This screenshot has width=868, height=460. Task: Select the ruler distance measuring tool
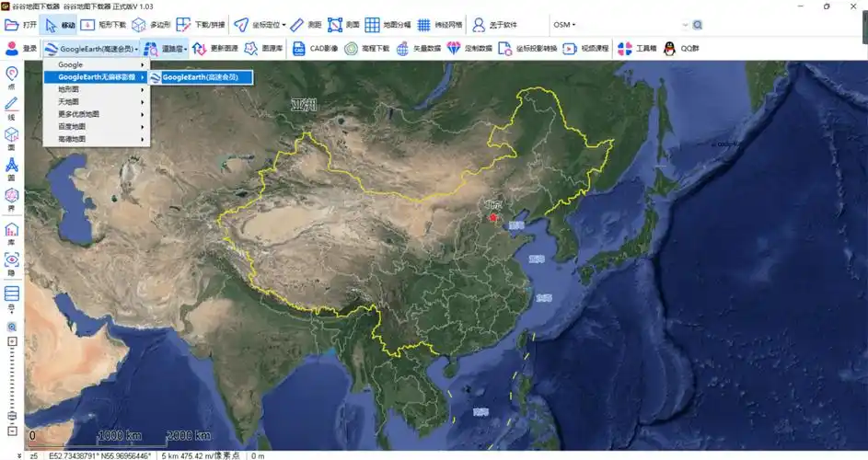[x=306, y=25]
